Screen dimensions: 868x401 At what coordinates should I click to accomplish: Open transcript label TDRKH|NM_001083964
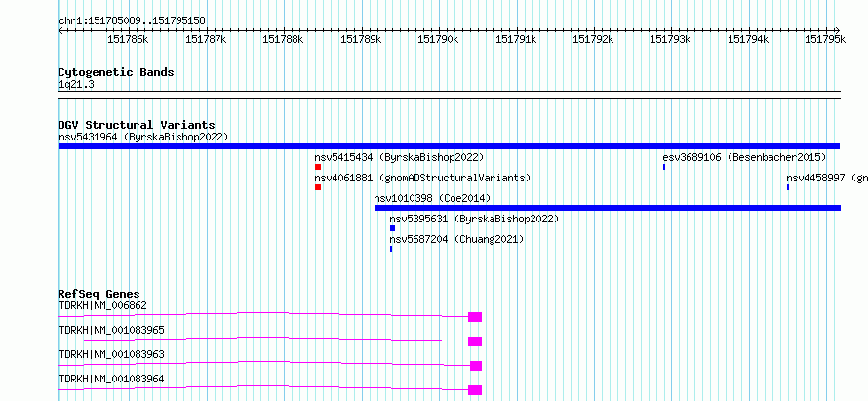pyautogui.click(x=112, y=379)
